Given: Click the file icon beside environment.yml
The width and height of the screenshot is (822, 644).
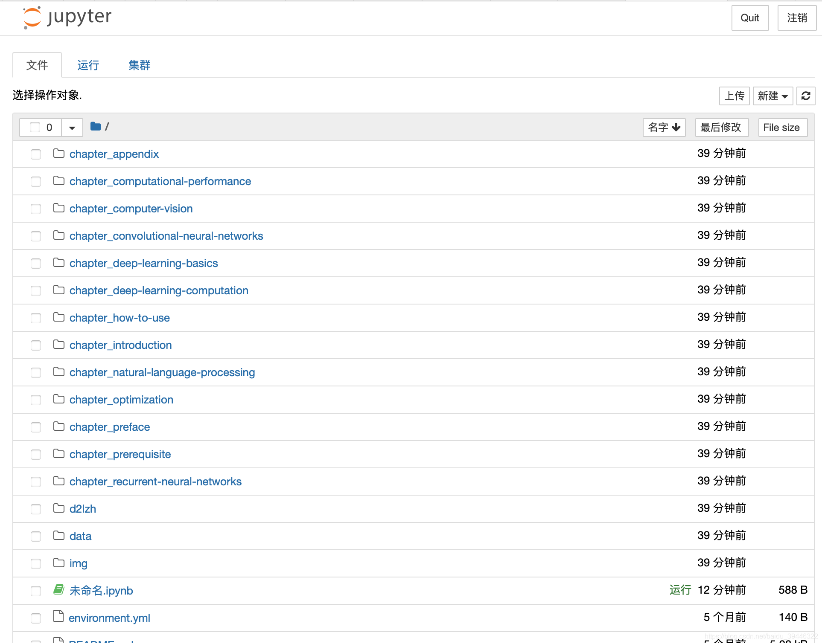Looking at the screenshot, I should click(58, 617).
